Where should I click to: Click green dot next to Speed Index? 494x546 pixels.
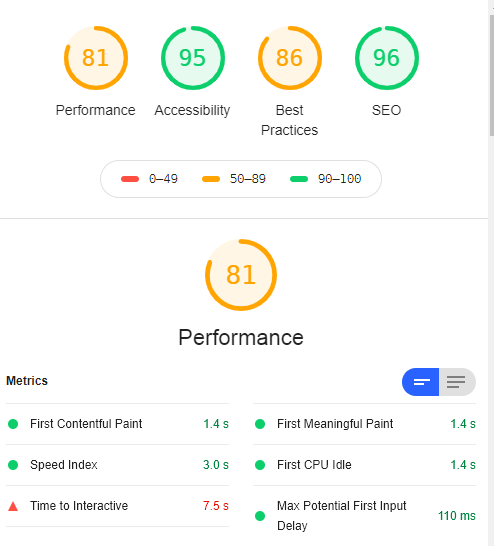point(13,465)
